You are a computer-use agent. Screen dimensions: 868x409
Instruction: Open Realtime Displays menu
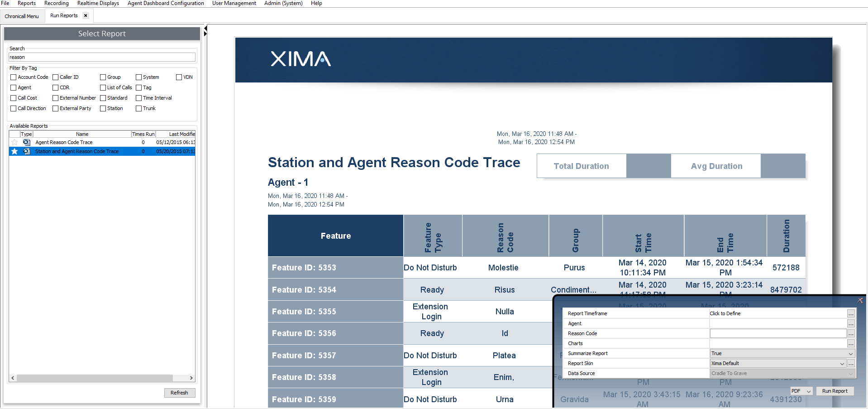[x=98, y=3]
